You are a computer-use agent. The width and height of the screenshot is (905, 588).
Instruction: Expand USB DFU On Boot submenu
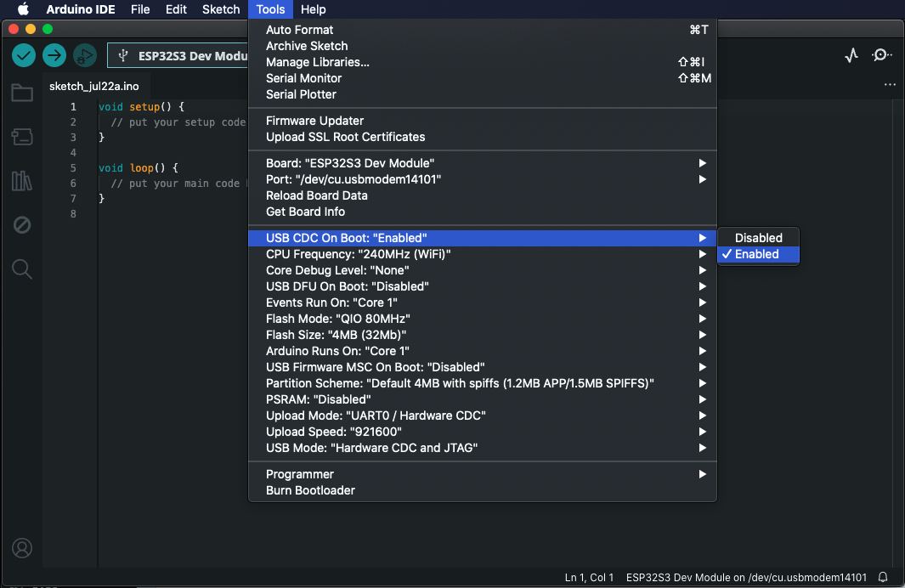(x=483, y=286)
